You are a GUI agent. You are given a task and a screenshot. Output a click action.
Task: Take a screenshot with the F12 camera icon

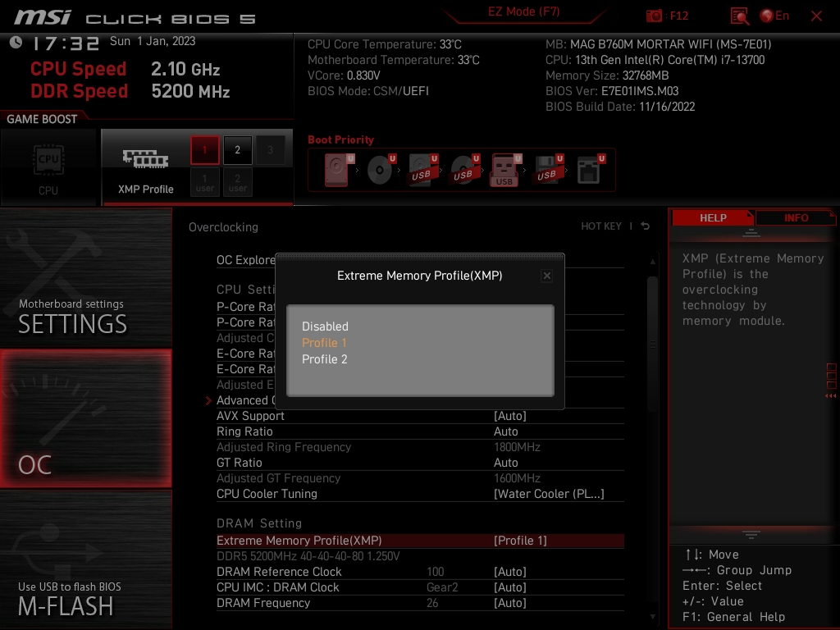654,16
